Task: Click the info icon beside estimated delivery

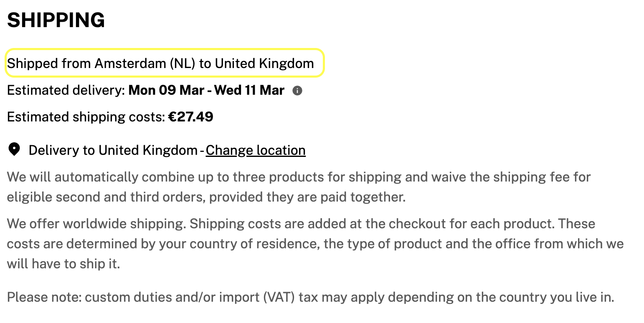Action: pos(297,91)
